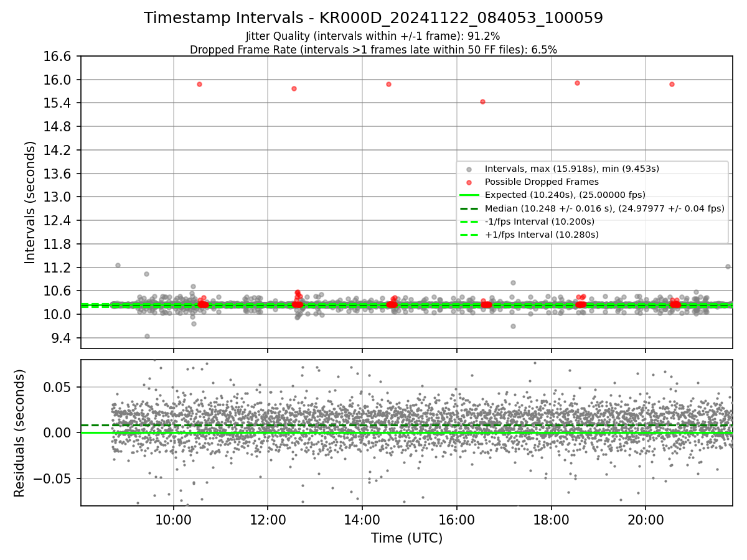Click the 'Intervals (seconds)' y-axis label
Screen dimensions: 747x560
coord(31,202)
